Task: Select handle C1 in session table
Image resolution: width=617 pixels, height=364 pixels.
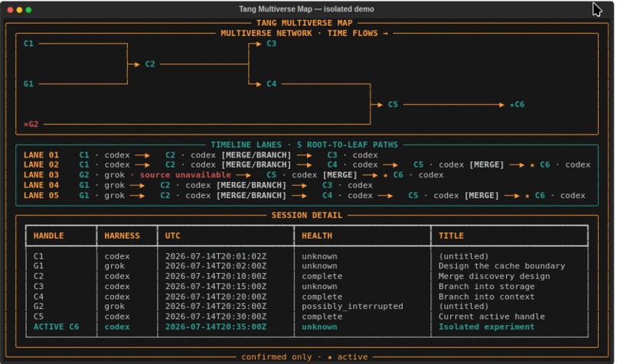Action: [38, 256]
